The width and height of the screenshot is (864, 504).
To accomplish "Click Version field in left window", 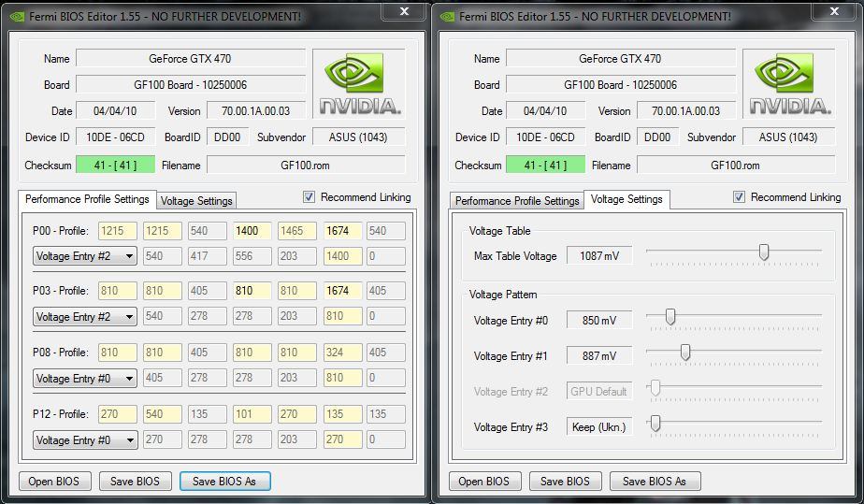I will point(256,110).
